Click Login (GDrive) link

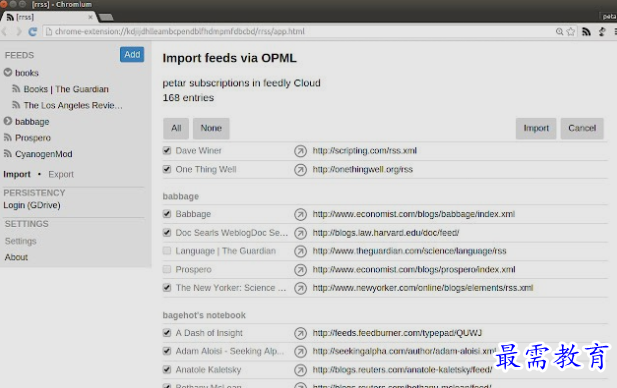[32, 205]
